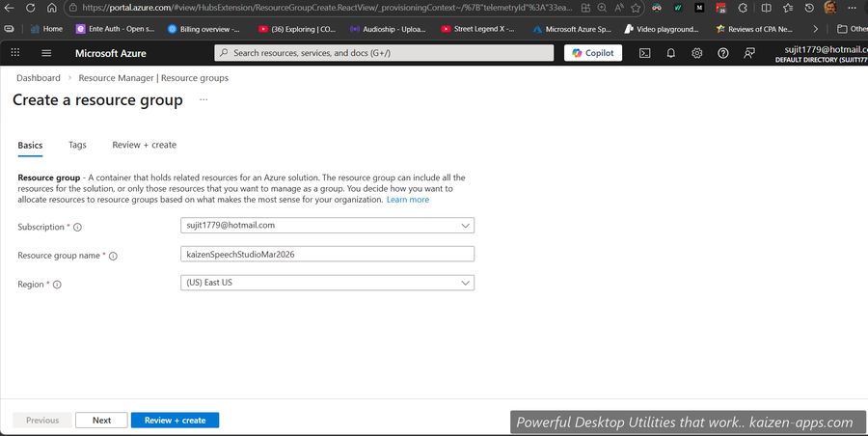
Task: Expand the Region dropdown
Action: [327, 283]
